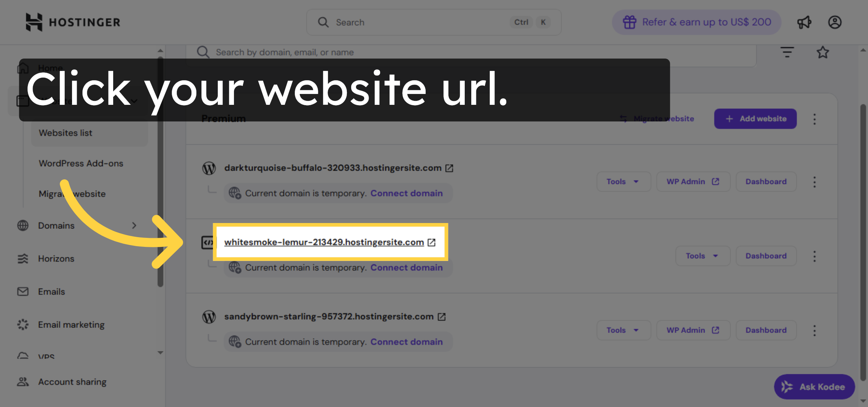Open the account profile icon

[x=835, y=22]
